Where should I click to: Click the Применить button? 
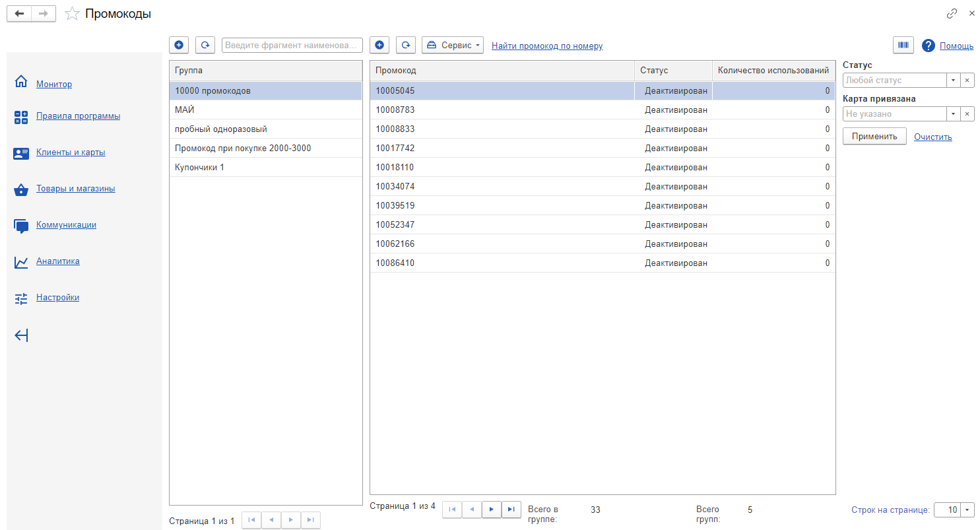pos(874,136)
